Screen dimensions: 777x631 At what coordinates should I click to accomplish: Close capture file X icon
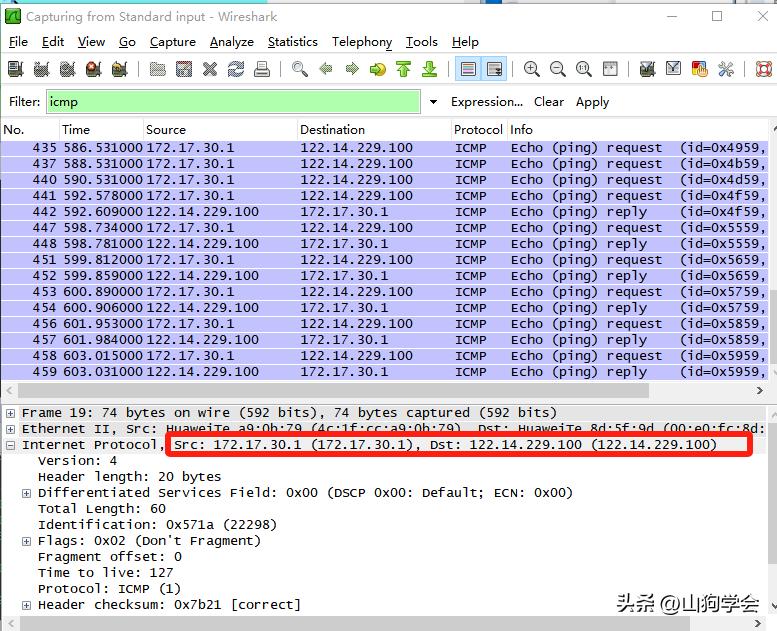pyautogui.click(x=210, y=69)
